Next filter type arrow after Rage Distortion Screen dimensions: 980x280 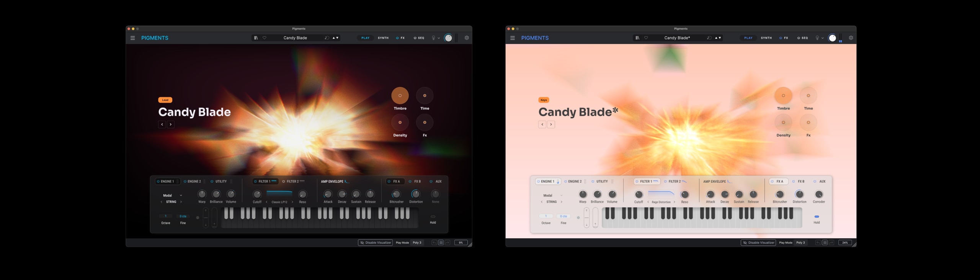point(674,202)
